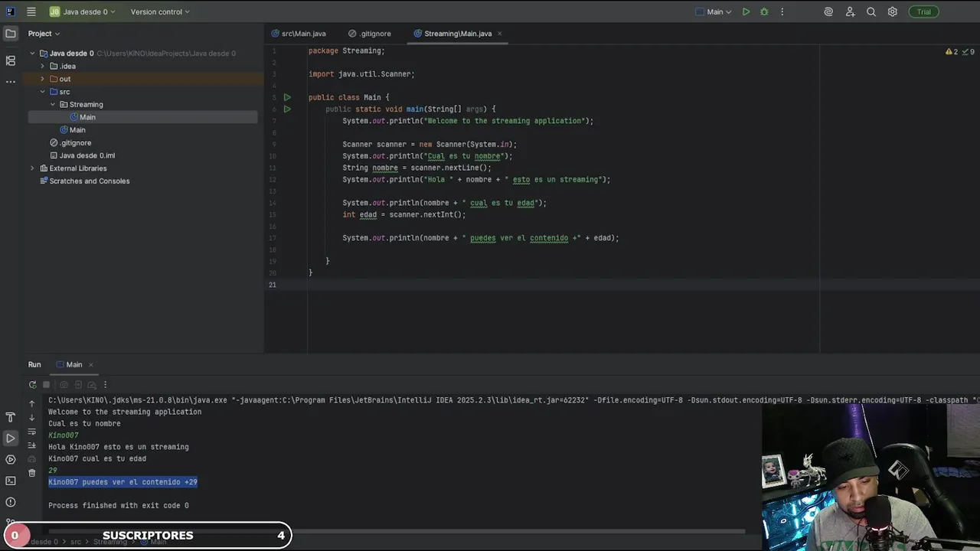The height and width of the screenshot is (551, 980).
Task: Click 'Welcome to the streaming application' console line
Action: click(125, 412)
